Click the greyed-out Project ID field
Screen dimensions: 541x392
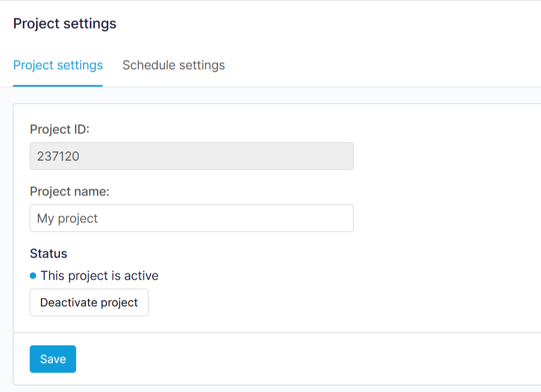pyautogui.click(x=191, y=156)
